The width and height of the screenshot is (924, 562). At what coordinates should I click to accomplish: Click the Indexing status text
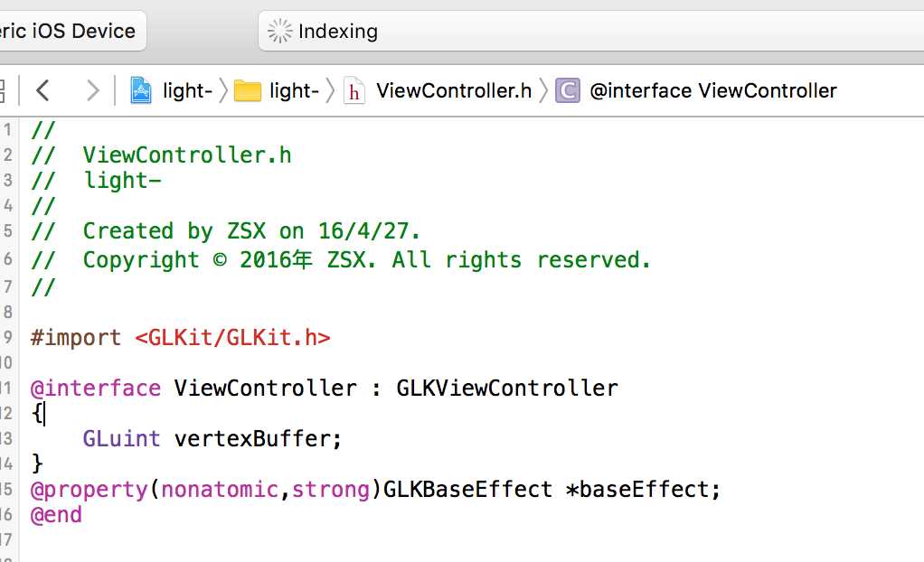(x=337, y=32)
